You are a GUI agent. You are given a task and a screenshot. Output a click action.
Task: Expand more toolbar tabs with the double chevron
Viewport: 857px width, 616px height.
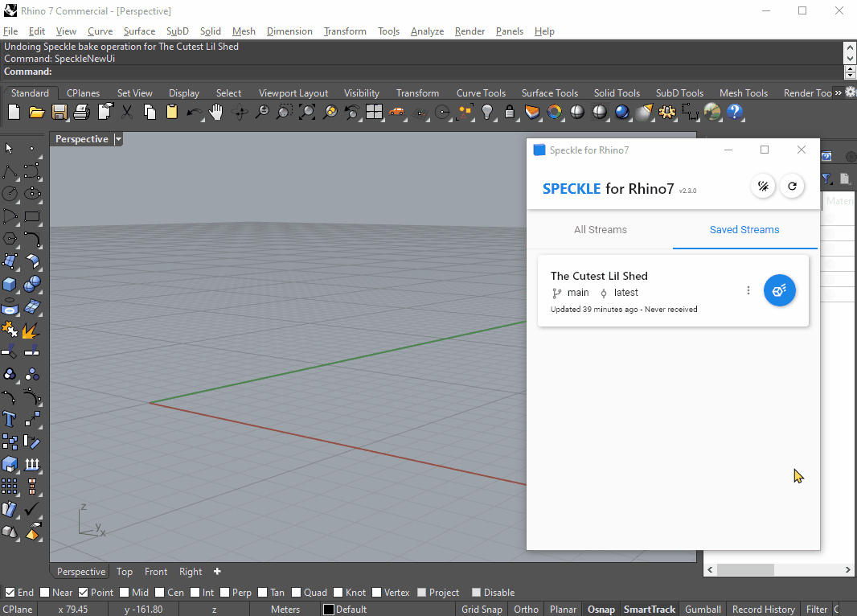click(838, 93)
